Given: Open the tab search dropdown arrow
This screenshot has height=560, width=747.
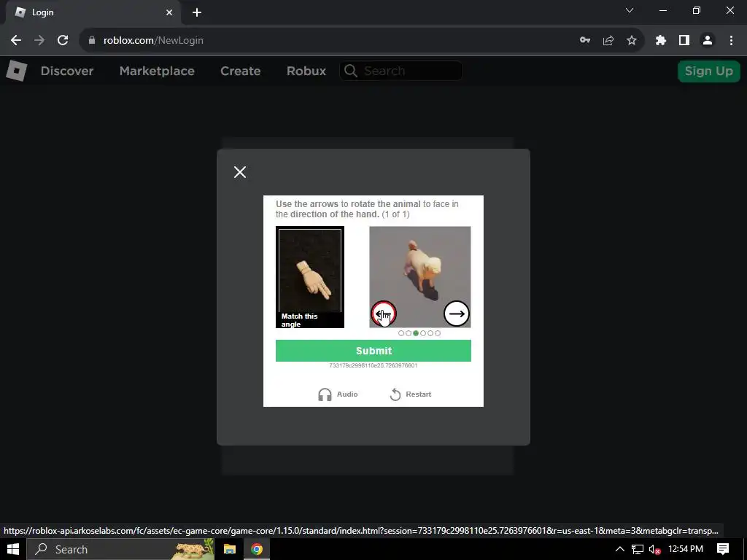Looking at the screenshot, I should coord(630,10).
